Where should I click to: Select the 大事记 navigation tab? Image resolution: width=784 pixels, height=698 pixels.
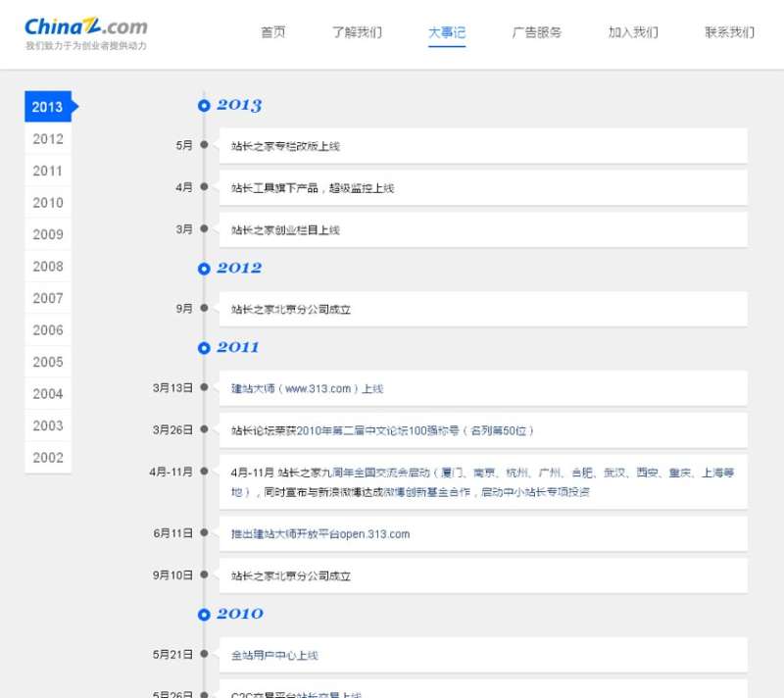coord(447,32)
